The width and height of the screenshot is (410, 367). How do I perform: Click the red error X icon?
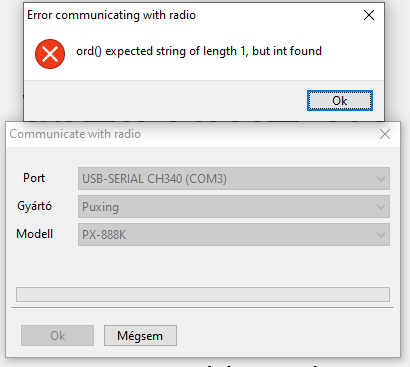(x=50, y=54)
